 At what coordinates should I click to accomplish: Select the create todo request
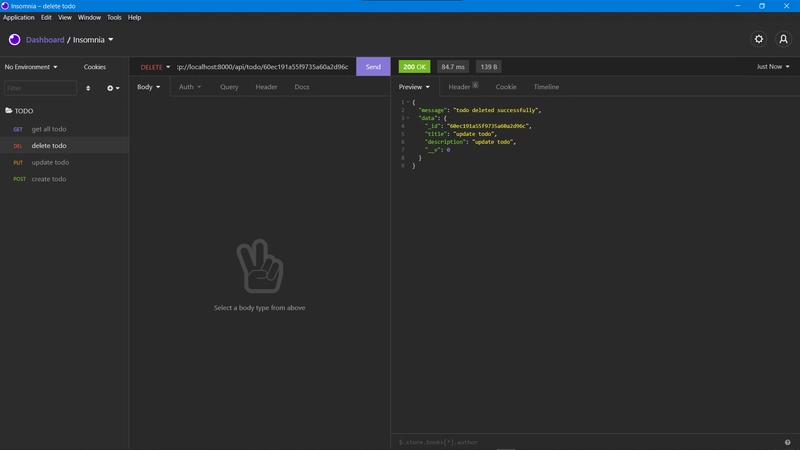pos(64,179)
